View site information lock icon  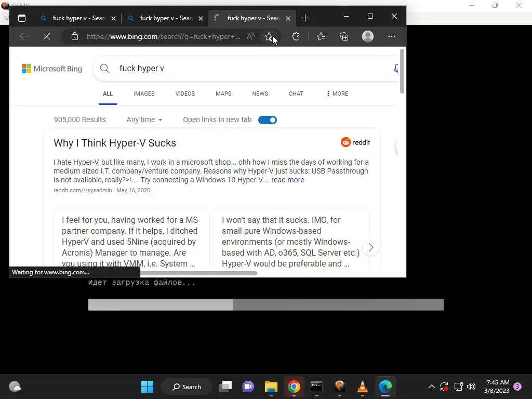coord(75,36)
